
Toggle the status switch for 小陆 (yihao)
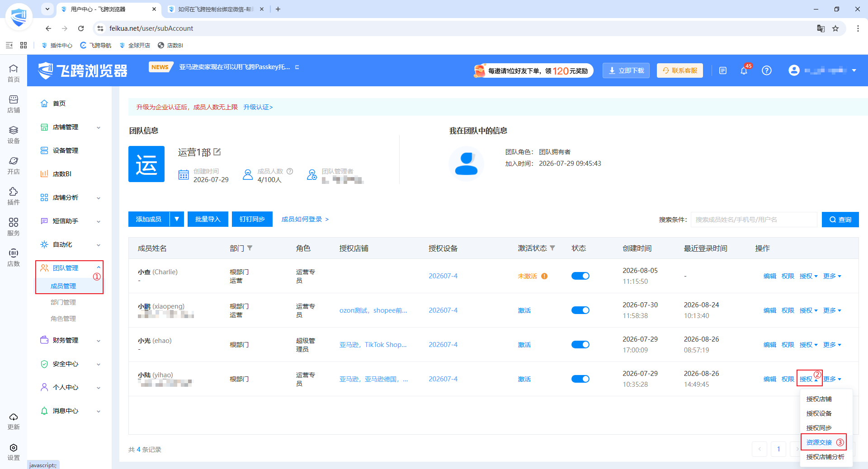click(x=580, y=379)
